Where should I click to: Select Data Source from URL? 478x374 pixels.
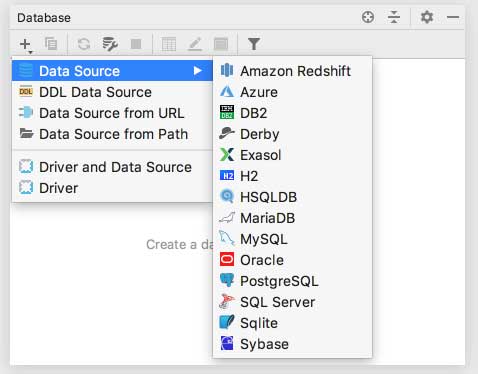click(x=112, y=113)
